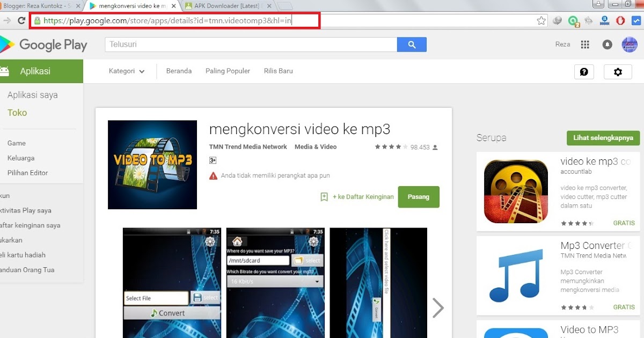The width and height of the screenshot is (644, 338).
Task: Open the Aktivitas Play saya link
Action: pyautogui.click(x=26, y=210)
